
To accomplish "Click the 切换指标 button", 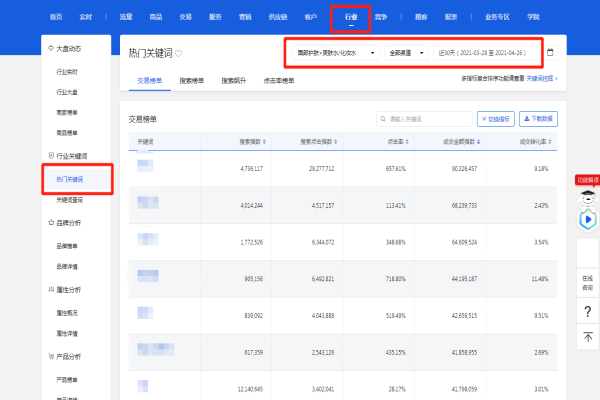I will pos(494,118).
